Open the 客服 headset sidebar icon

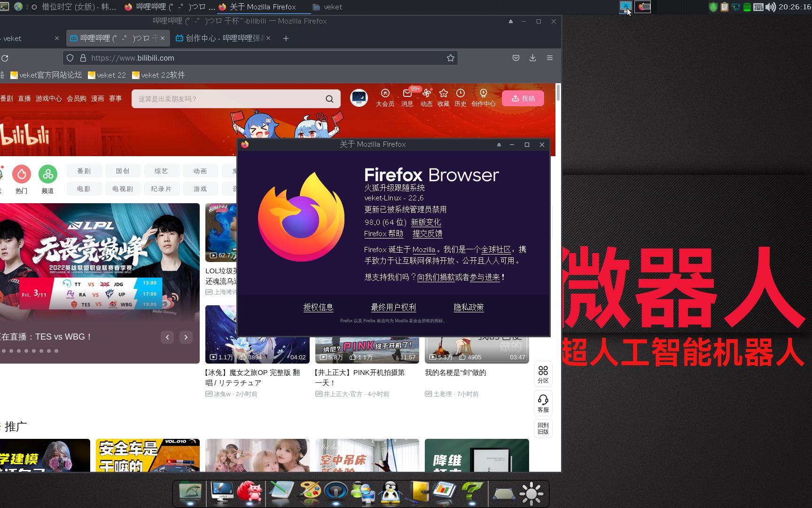click(543, 403)
